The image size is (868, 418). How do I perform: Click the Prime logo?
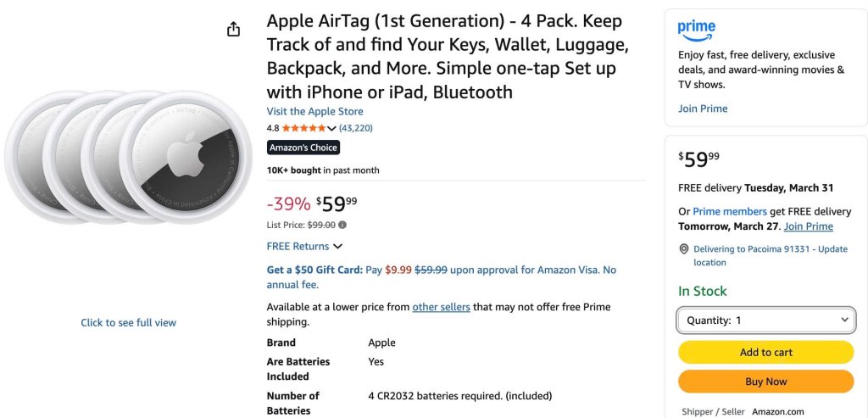click(x=697, y=31)
